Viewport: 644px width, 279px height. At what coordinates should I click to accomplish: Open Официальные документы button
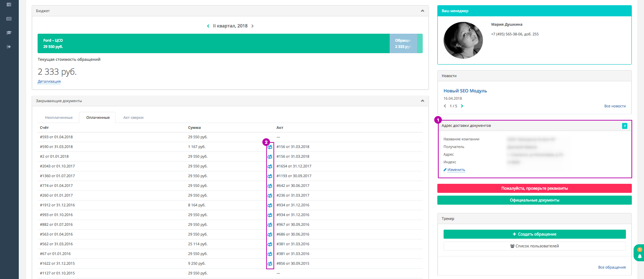(x=534, y=200)
